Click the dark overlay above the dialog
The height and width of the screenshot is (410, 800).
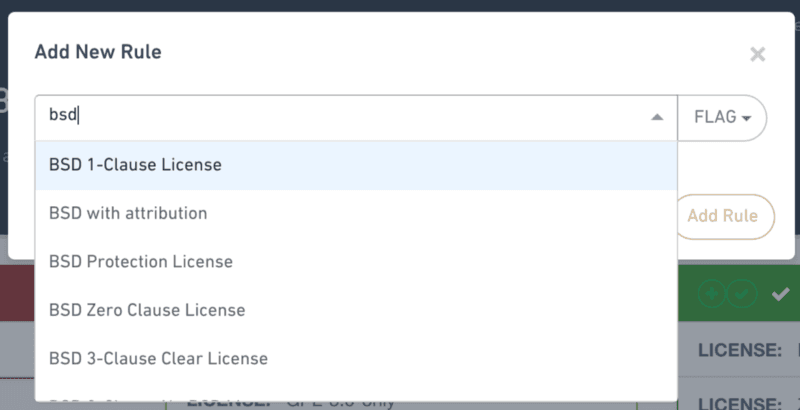[x=400, y=4]
